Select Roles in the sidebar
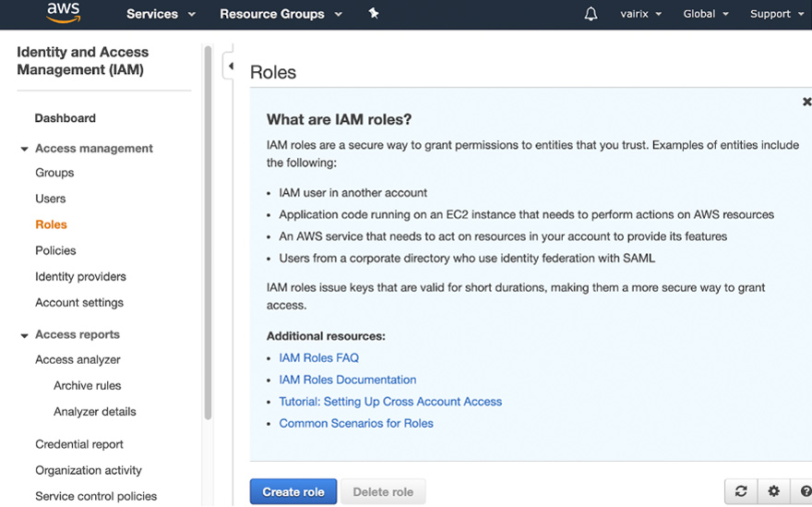 (52, 224)
